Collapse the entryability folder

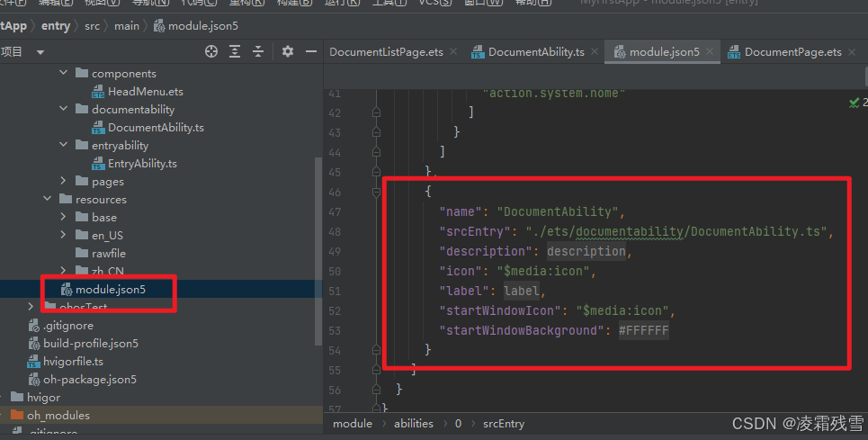click(63, 145)
